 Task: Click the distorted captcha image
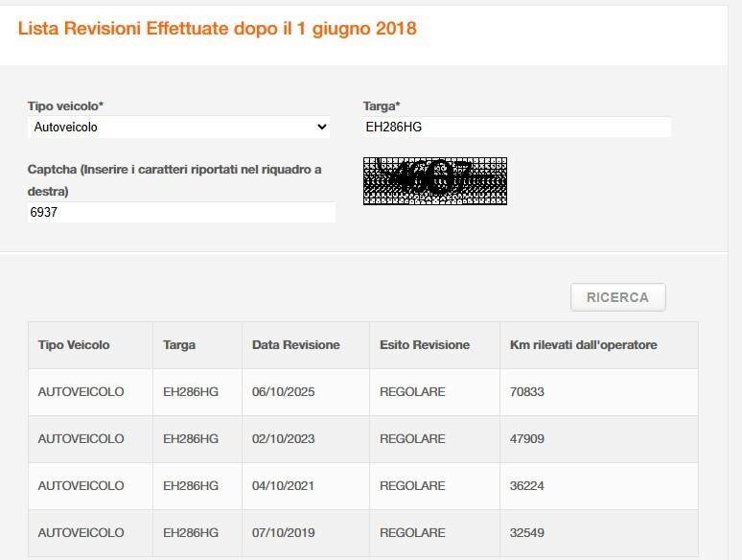click(435, 180)
